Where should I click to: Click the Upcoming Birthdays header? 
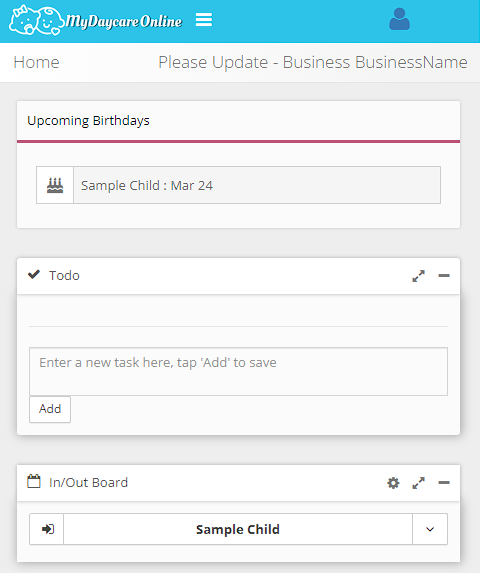88,121
